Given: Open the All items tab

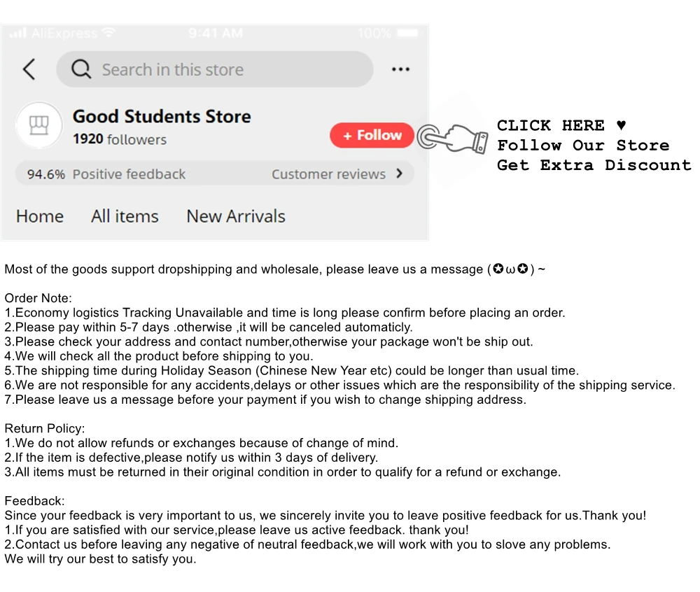Looking at the screenshot, I should [x=125, y=216].
